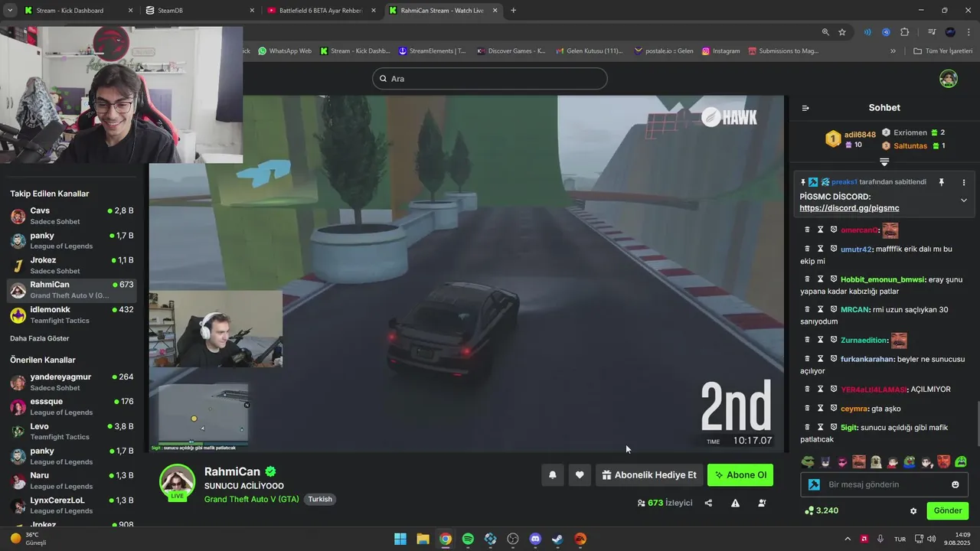Report the stream with warning icon
This screenshot has height=551, width=980.
[735, 503]
